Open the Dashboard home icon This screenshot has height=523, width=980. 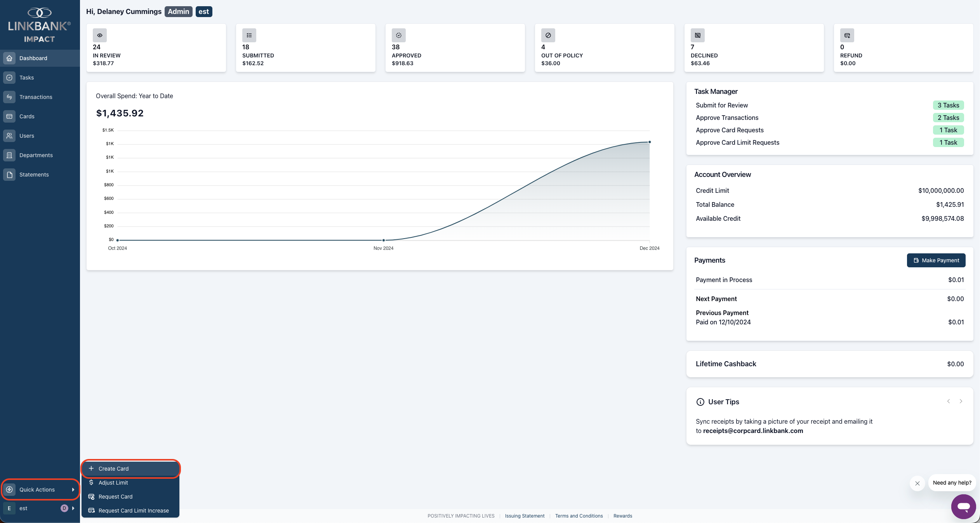[x=9, y=58]
